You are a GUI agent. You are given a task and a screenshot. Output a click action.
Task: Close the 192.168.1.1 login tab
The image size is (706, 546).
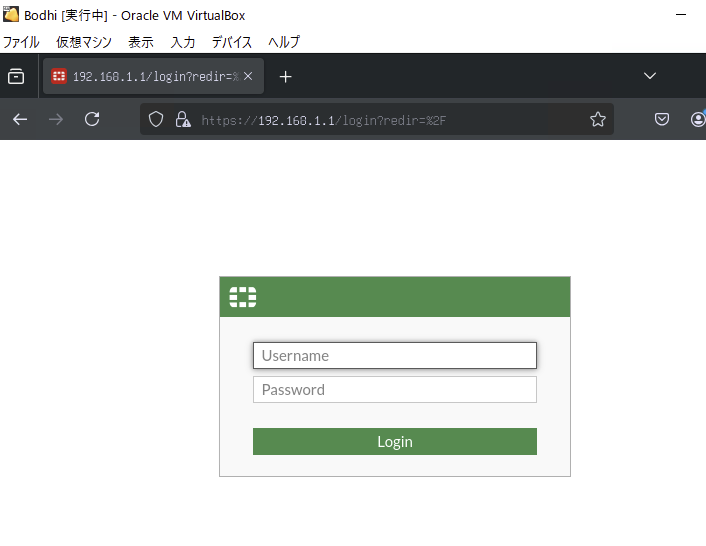coord(248,76)
